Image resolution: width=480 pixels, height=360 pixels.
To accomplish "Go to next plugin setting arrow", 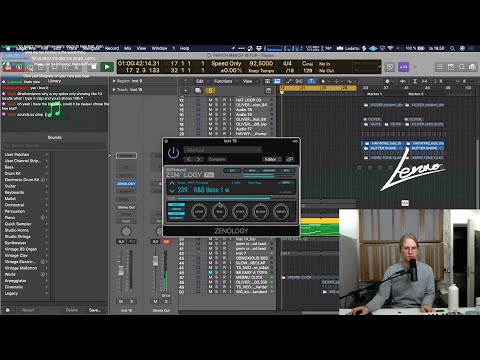I will pyautogui.click(x=199, y=159).
